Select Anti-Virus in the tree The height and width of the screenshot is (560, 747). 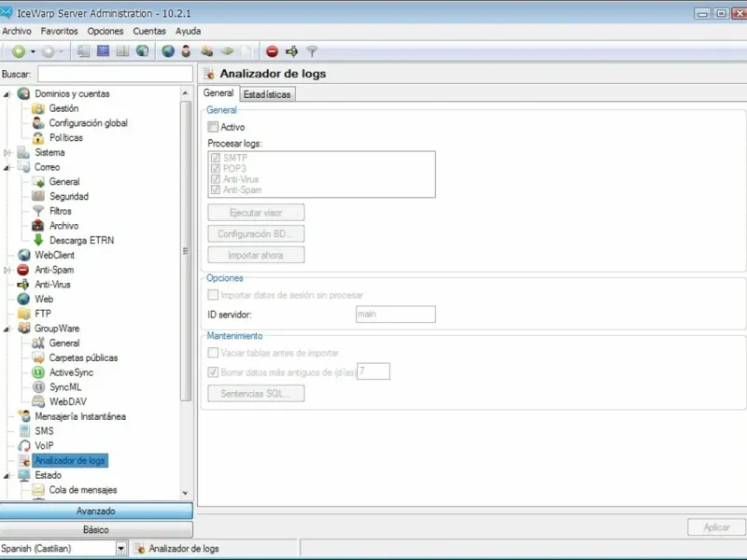click(x=52, y=285)
